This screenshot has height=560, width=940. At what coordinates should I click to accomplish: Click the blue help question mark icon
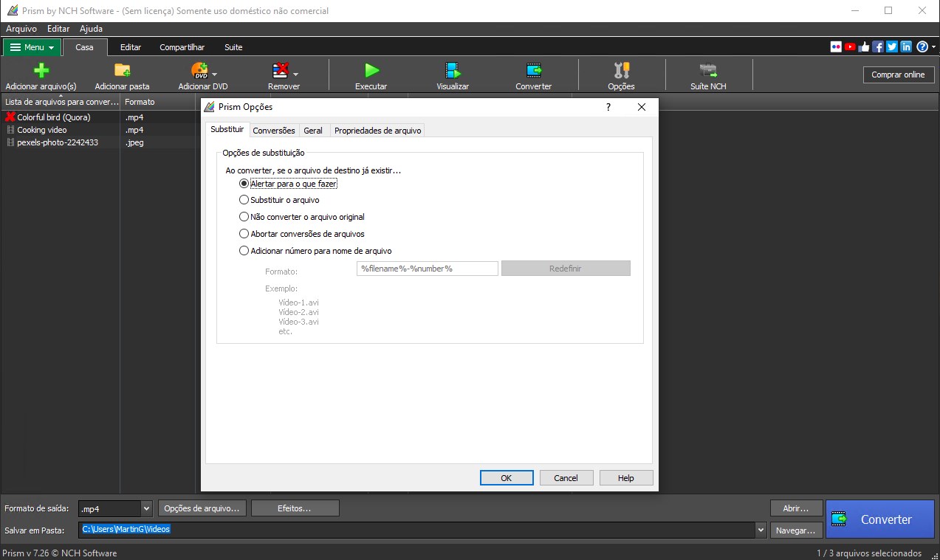[922, 46]
